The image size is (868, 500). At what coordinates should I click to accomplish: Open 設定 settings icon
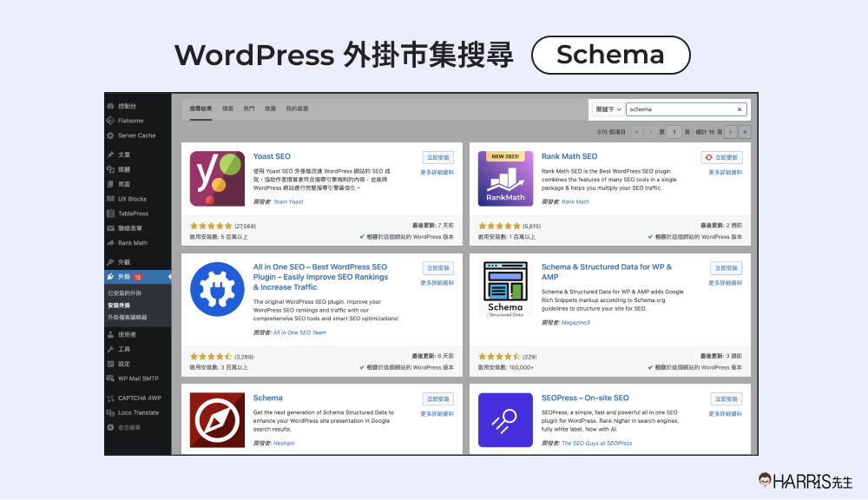[111, 364]
